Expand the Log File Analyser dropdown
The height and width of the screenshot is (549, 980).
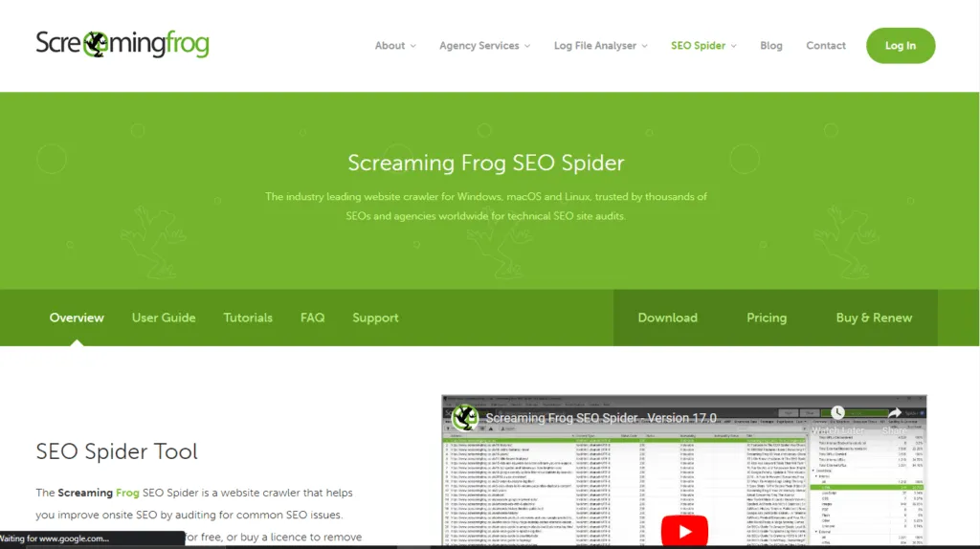pos(601,46)
